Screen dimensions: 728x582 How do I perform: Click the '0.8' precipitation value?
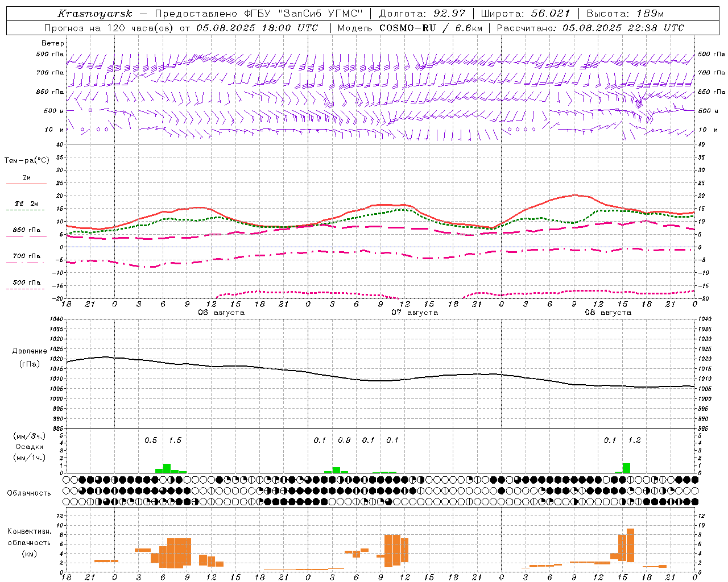pos(344,440)
